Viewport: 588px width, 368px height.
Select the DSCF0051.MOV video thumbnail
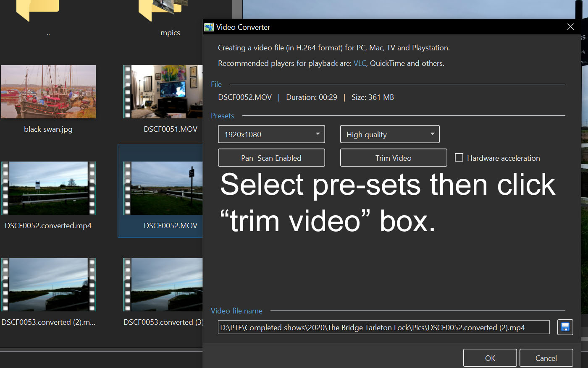[164, 92]
